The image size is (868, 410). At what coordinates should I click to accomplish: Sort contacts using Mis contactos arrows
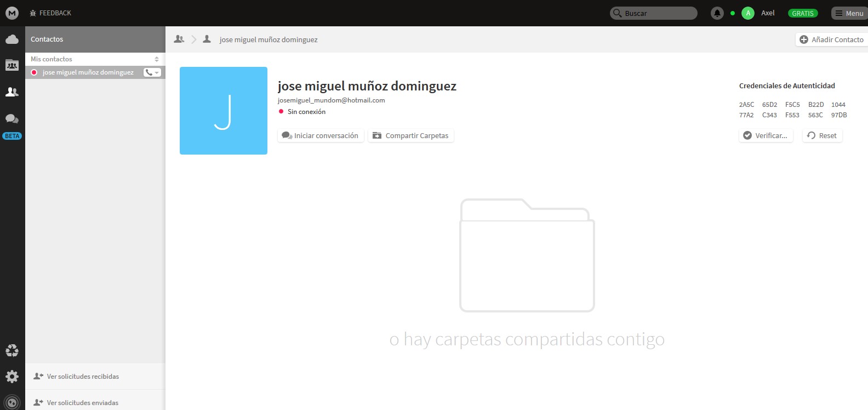(x=157, y=59)
